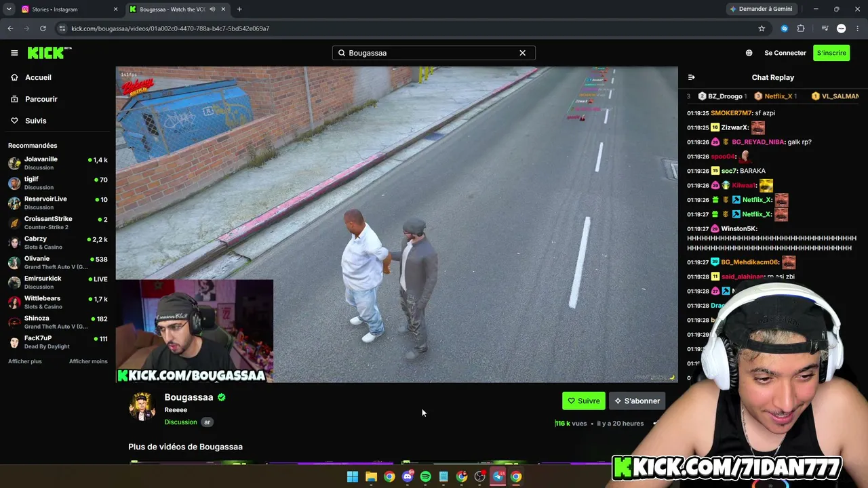Open File Explorer from taskbar
The width and height of the screenshot is (868, 488).
371,476
